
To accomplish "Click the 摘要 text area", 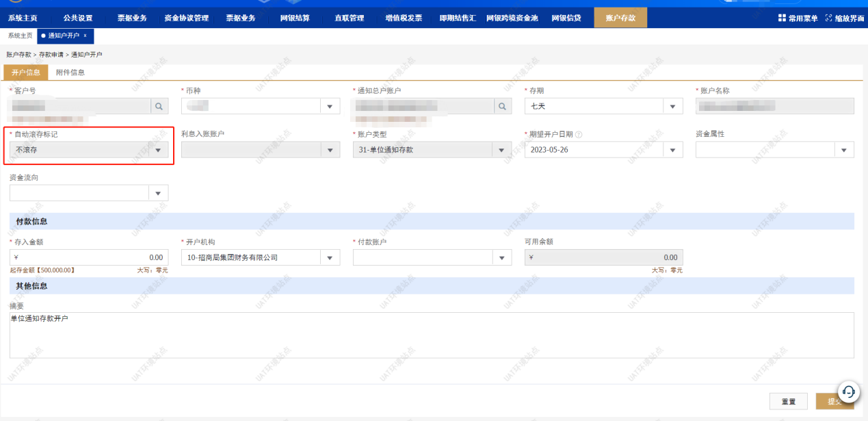I will pos(431,335).
